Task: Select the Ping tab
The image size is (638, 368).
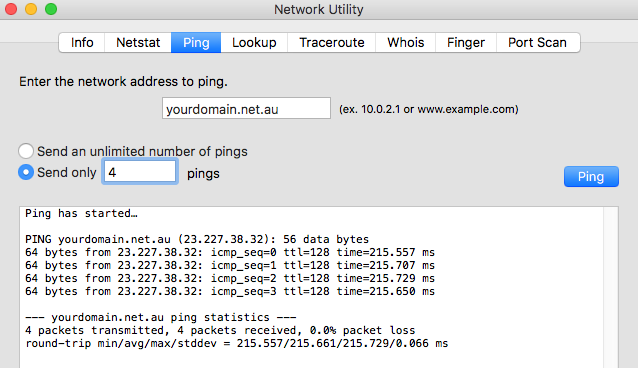Action: [196, 42]
